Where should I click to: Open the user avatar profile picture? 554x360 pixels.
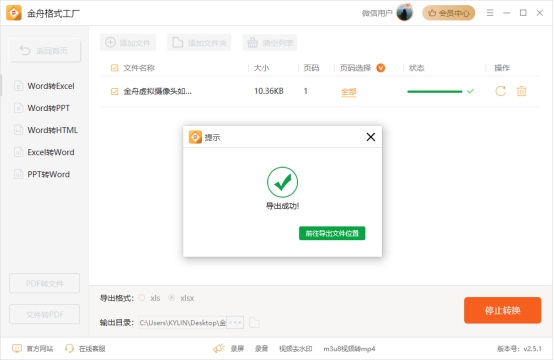click(405, 13)
